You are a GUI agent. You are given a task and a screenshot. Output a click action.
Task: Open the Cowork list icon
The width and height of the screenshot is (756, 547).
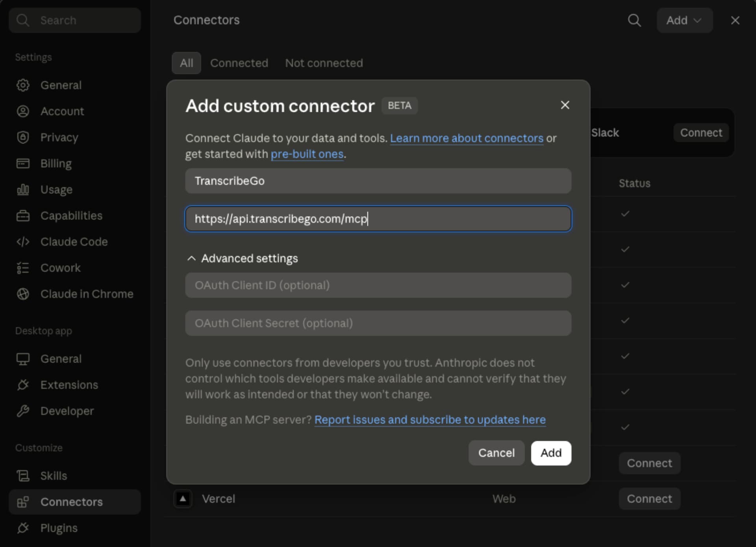pyautogui.click(x=23, y=268)
